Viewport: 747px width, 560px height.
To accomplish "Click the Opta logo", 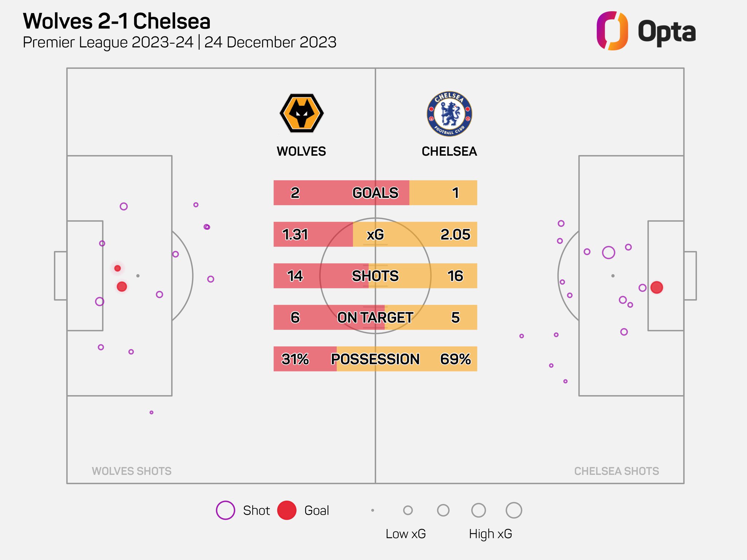I will [646, 31].
